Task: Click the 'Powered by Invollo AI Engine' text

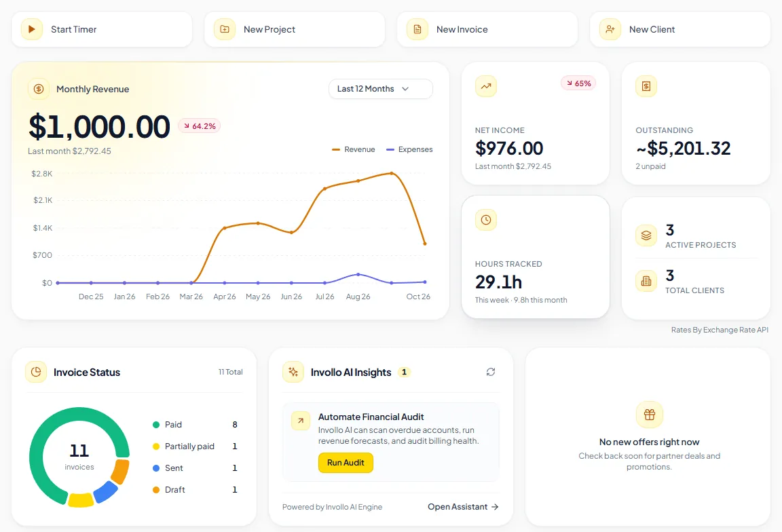Action: point(332,507)
